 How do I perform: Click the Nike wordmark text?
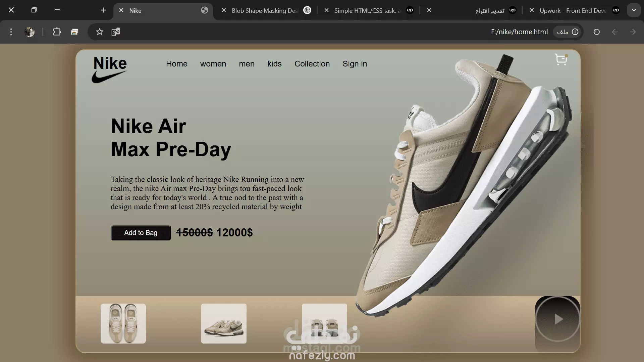[x=110, y=63]
